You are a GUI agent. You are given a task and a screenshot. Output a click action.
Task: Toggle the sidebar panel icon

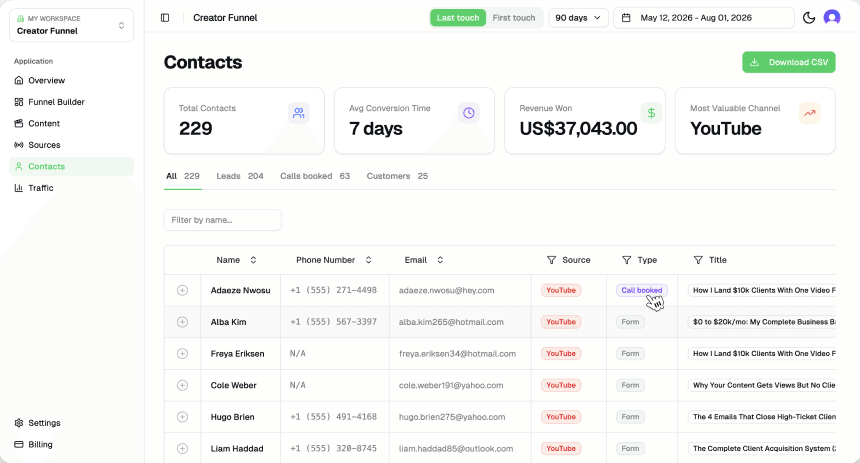165,18
